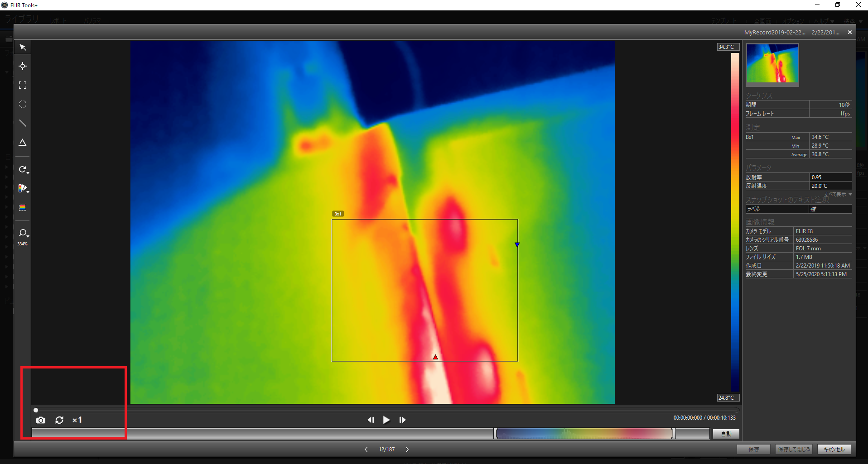Select the line measurement tool
868x464 pixels.
22,123
